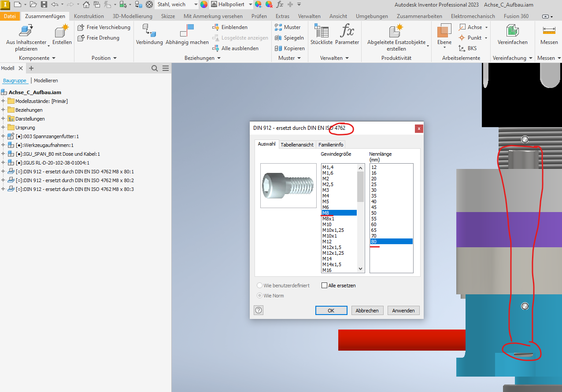
Task: Switch to the Skizze ribbon tab
Action: [x=168, y=16]
